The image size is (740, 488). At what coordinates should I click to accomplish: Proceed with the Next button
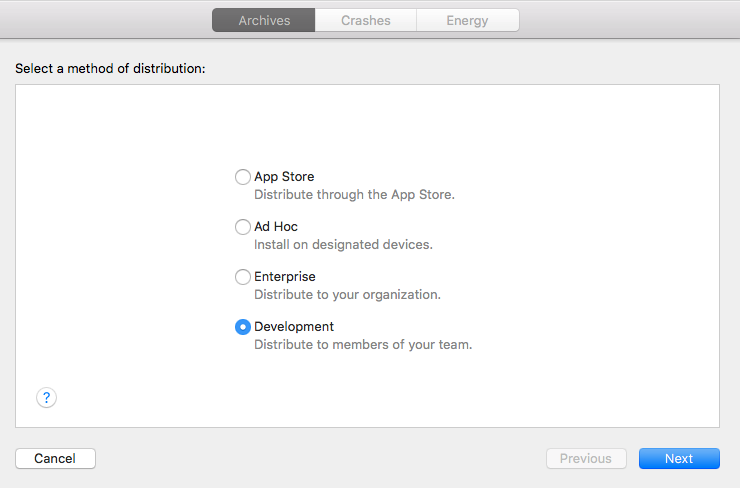[679, 458]
